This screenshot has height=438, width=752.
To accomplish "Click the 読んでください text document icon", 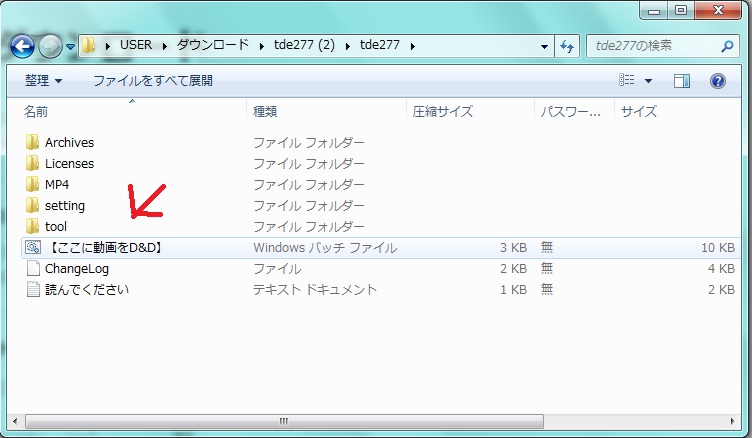I will point(33,289).
